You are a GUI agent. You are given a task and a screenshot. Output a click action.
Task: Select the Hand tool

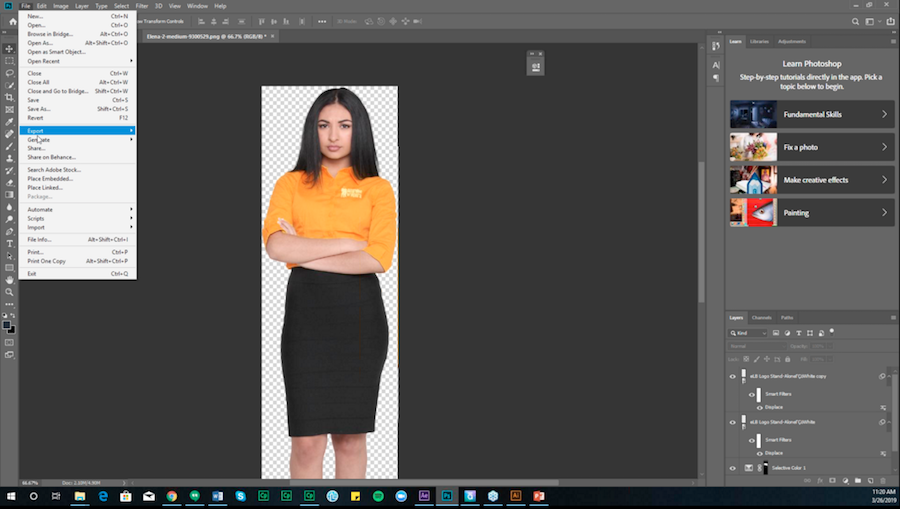point(10,280)
